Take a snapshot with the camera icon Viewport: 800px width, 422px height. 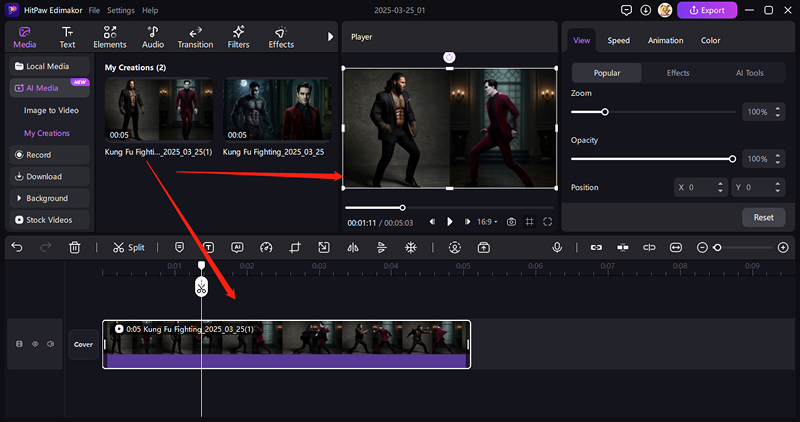pyautogui.click(x=511, y=221)
